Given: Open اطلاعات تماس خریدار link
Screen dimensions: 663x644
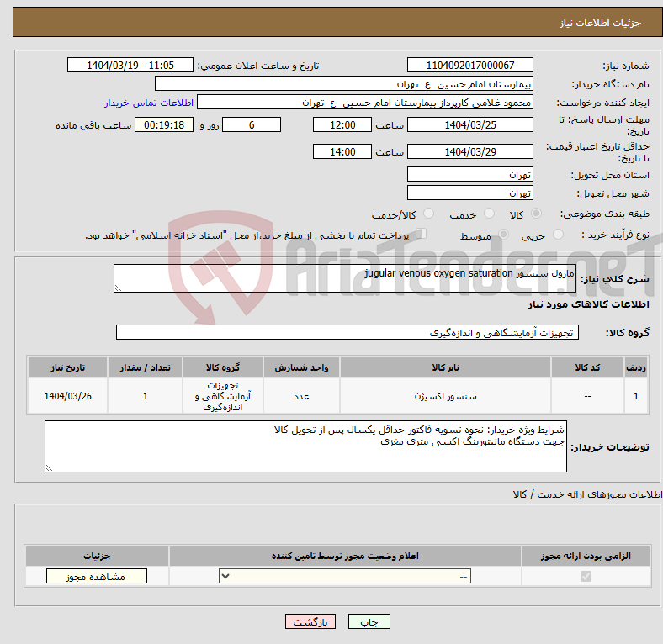Looking at the screenshot, I should pos(149,103).
